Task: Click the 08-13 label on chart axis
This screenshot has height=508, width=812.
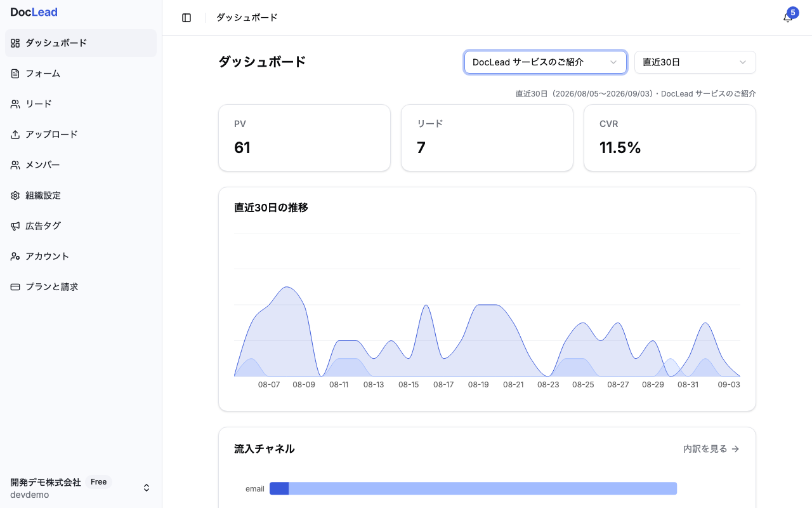Action: tap(374, 385)
